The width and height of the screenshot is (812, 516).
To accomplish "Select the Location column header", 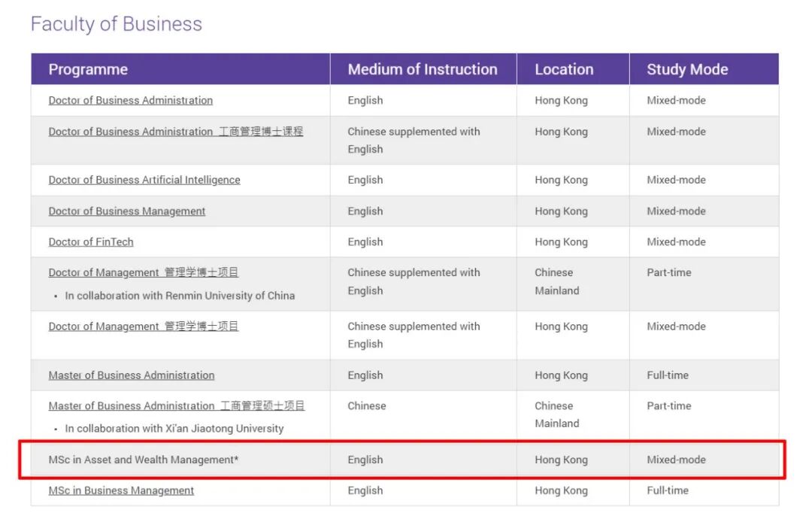I will (x=564, y=69).
